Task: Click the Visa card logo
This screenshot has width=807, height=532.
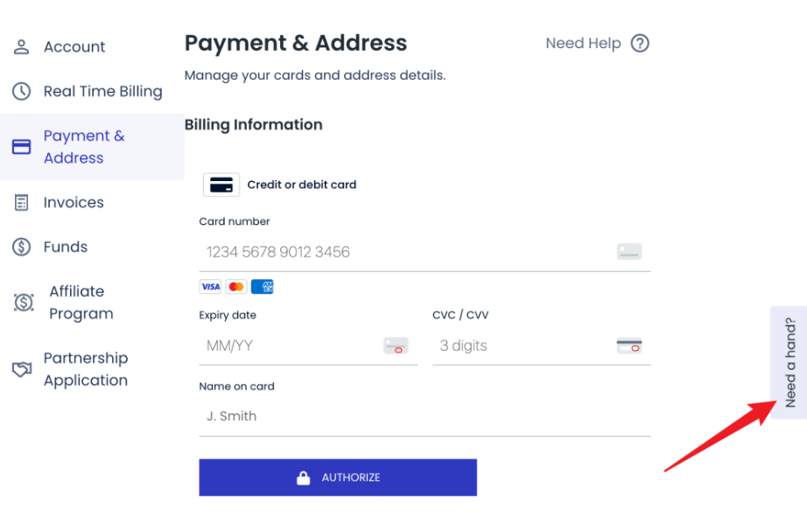Action: click(210, 287)
